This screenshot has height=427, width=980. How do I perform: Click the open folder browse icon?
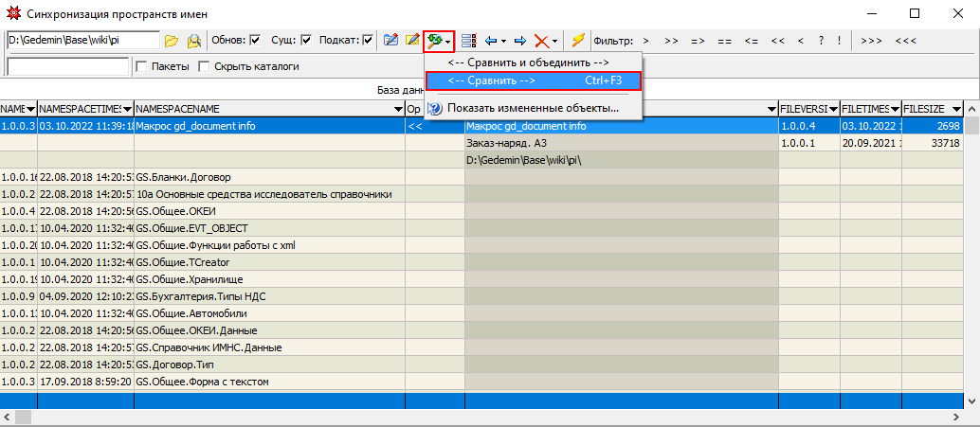pos(172,41)
